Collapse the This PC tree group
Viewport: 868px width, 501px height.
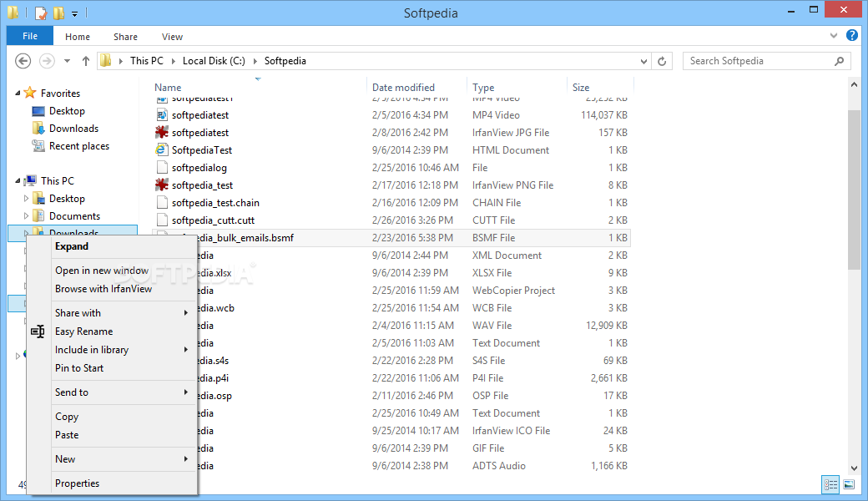tap(18, 180)
